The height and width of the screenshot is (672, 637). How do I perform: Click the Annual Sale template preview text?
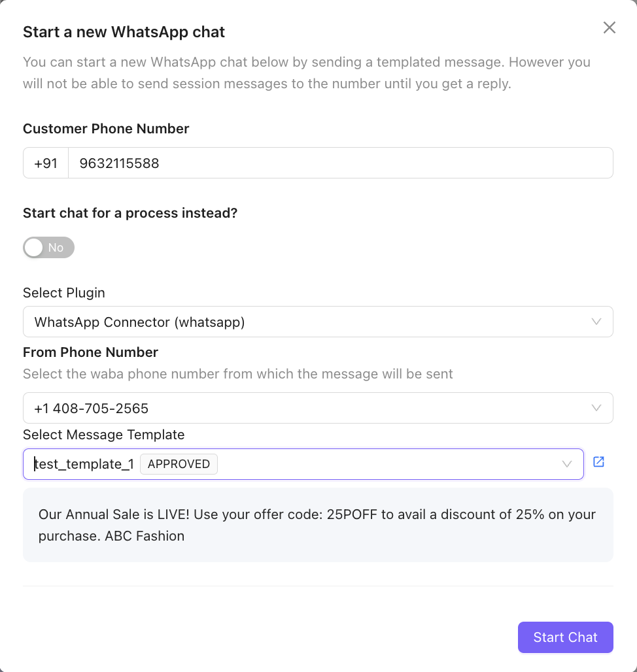click(x=318, y=524)
